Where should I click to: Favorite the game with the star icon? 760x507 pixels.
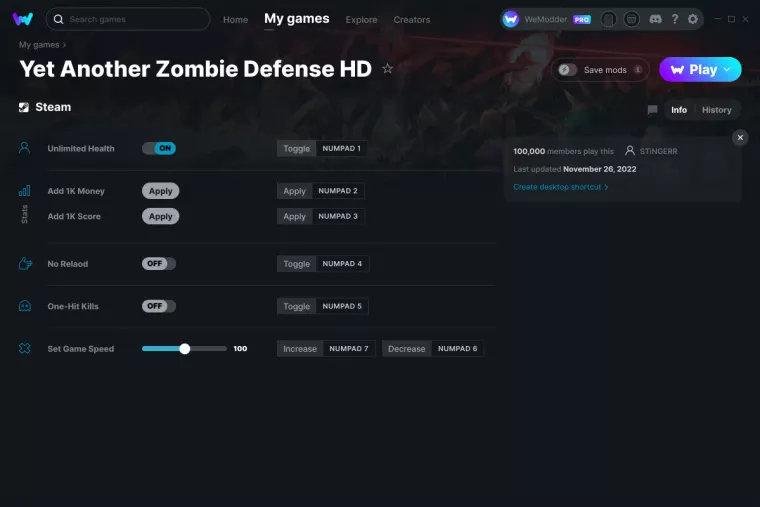[388, 69]
